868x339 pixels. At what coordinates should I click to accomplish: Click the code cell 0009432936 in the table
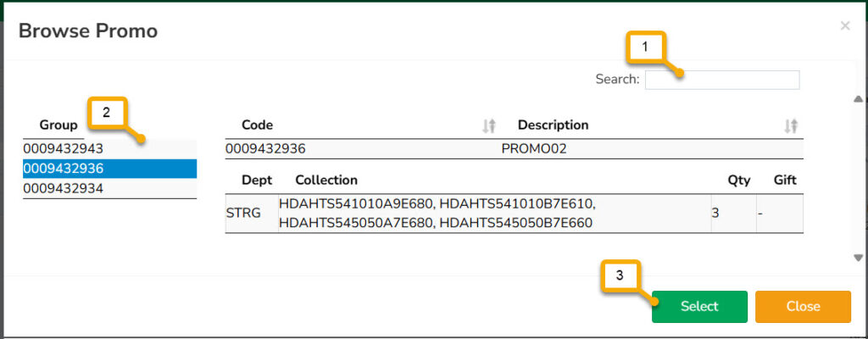click(x=265, y=149)
